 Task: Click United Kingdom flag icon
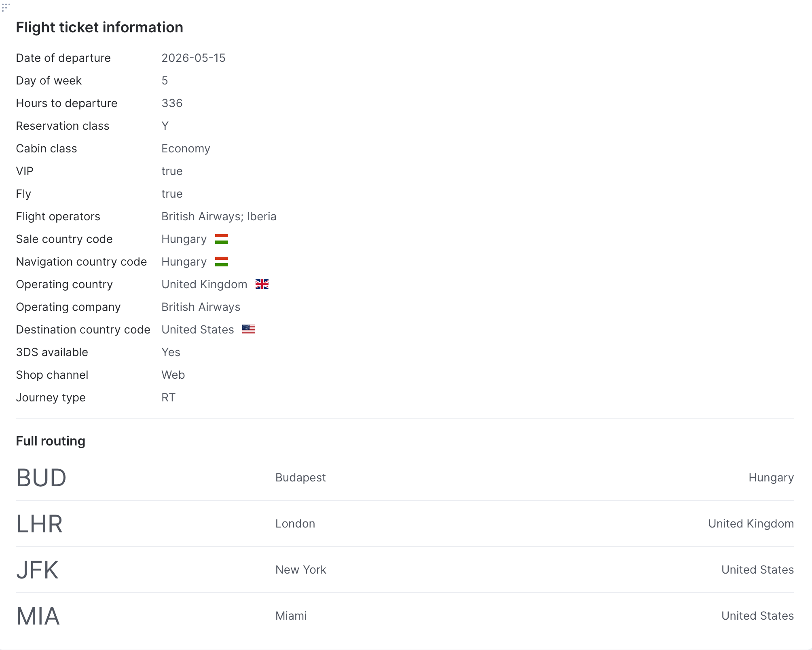point(262,284)
